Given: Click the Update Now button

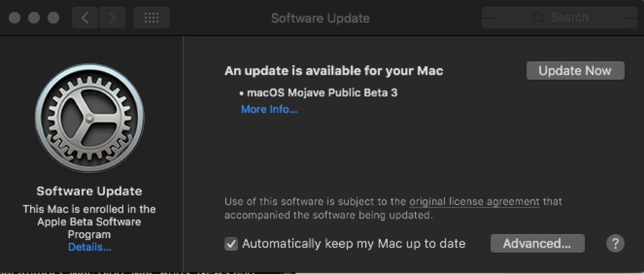Looking at the screenshot, I should pos(575,71).
